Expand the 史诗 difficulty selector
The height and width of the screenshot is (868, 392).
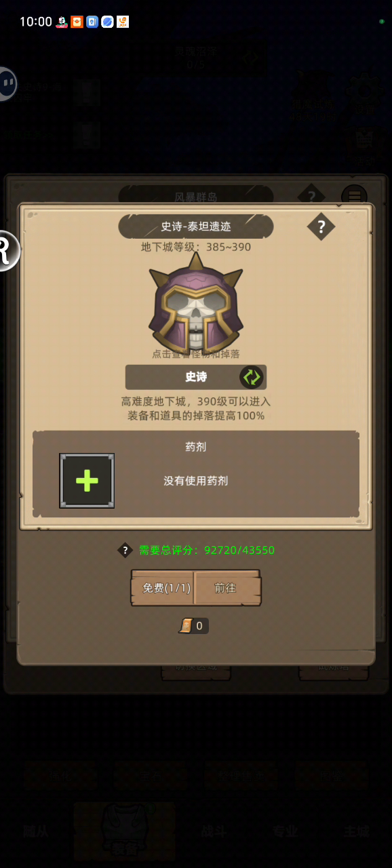click(x=196, y=377)
